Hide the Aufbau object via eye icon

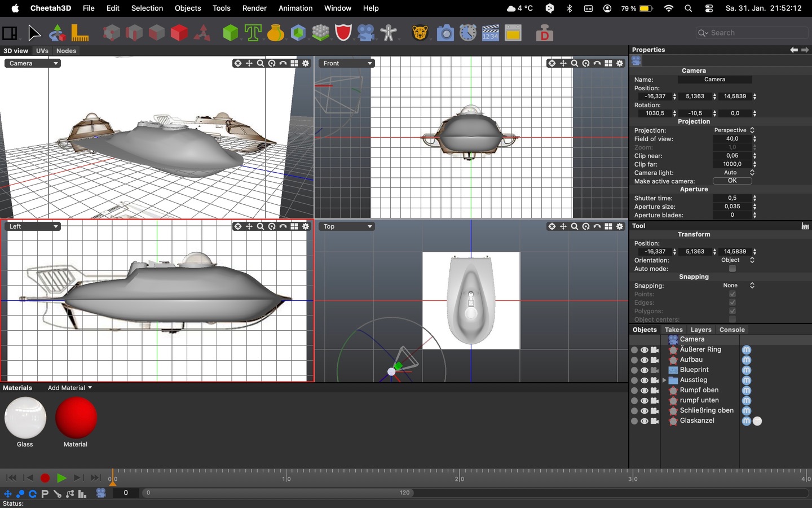pyautogui.click(x=645, y=360)
